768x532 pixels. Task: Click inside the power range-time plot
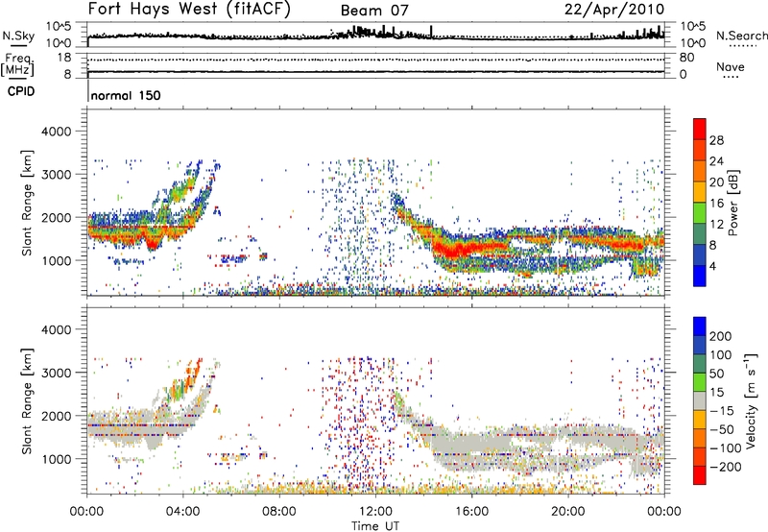[x=375, y=203]
